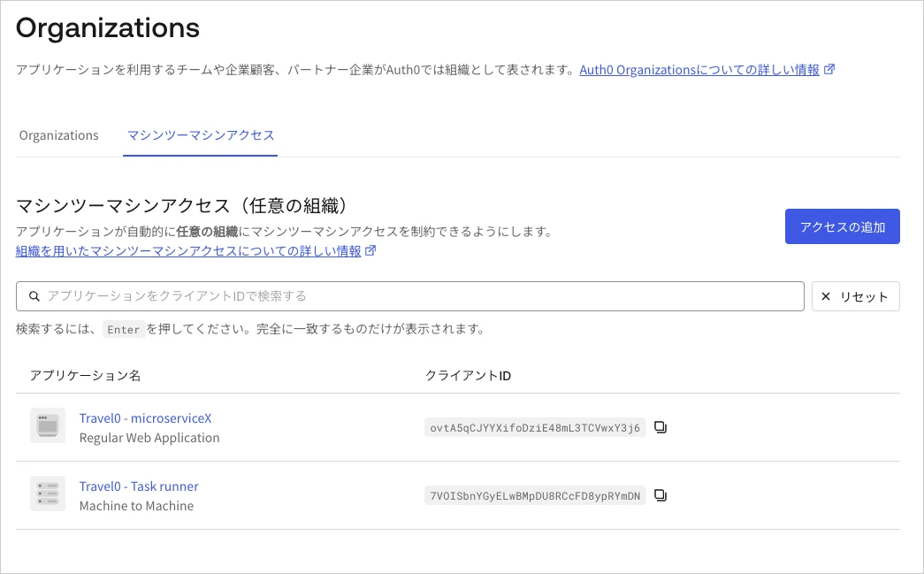Click the クライアントID column header

468,376
